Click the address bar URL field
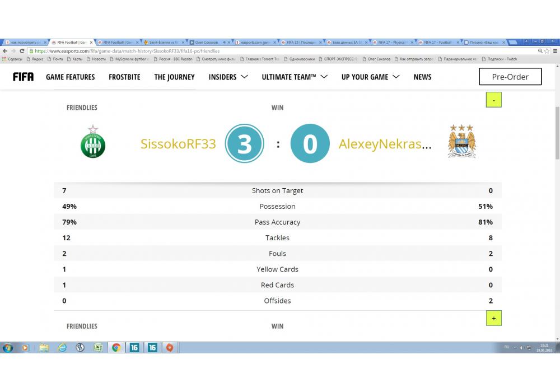 tap(282, 51)
